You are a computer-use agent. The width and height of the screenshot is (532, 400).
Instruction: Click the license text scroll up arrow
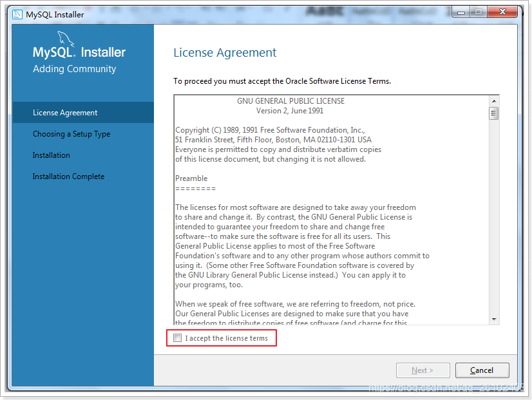coord(494,101)
